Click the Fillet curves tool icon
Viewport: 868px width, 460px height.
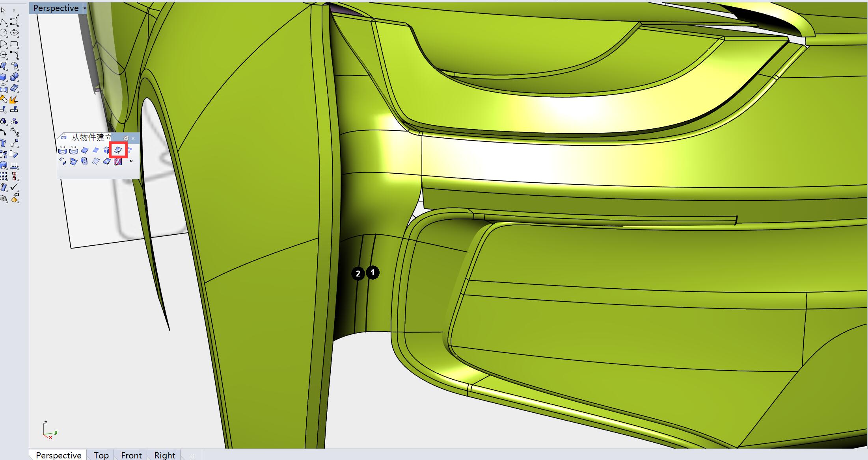pos(14,55)
